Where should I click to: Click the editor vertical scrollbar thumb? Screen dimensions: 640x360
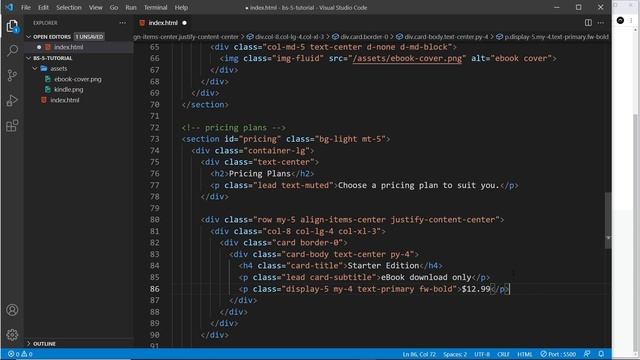[x=608, y=220]
